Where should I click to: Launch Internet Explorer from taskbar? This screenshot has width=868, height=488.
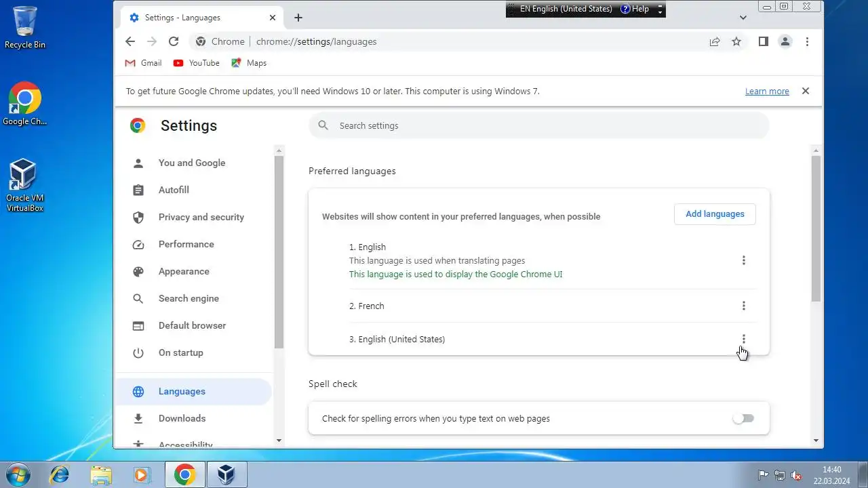[x=60, y=474]
